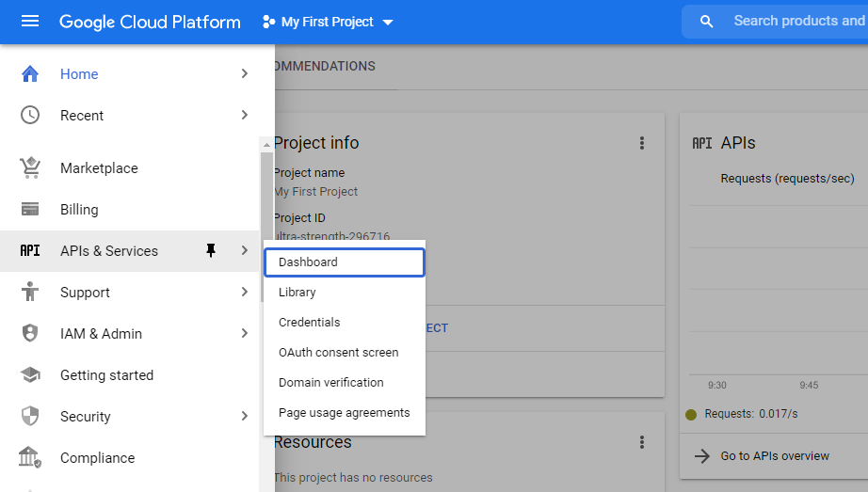Open IAM & Admin from the sidebar
Screen dimensions: 868x492
tap(102, 334)
